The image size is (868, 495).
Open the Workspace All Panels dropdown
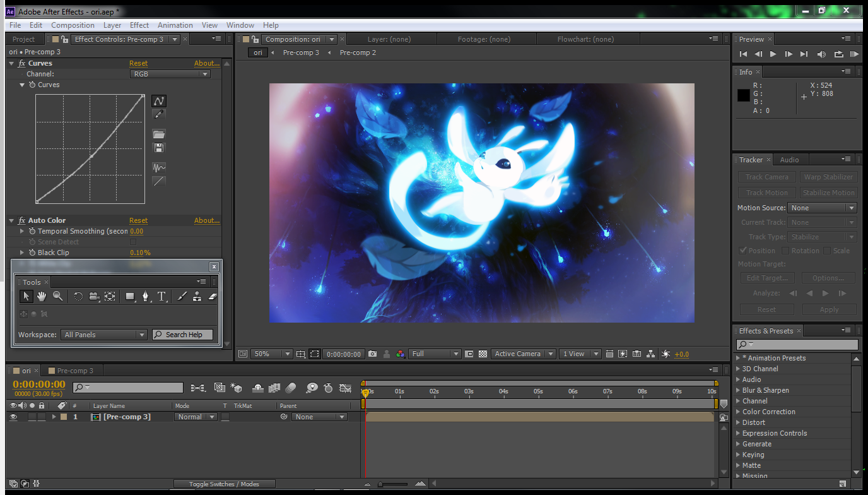click(104, 335)
